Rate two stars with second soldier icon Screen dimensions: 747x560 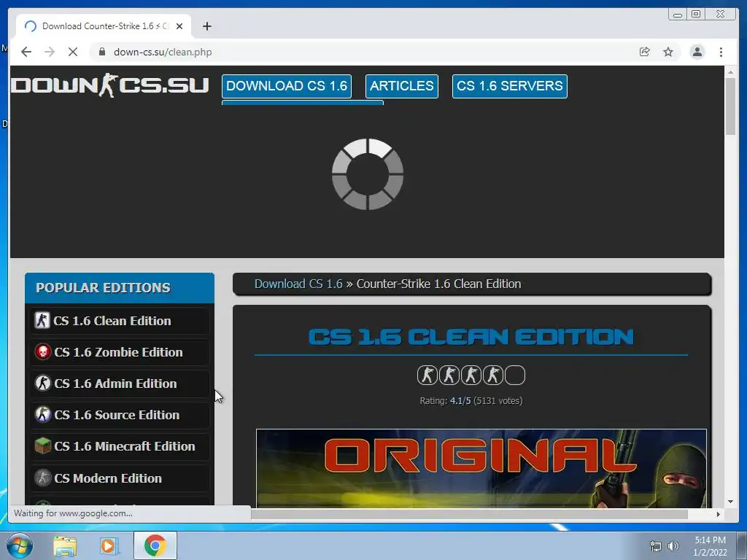click(449, 376)
